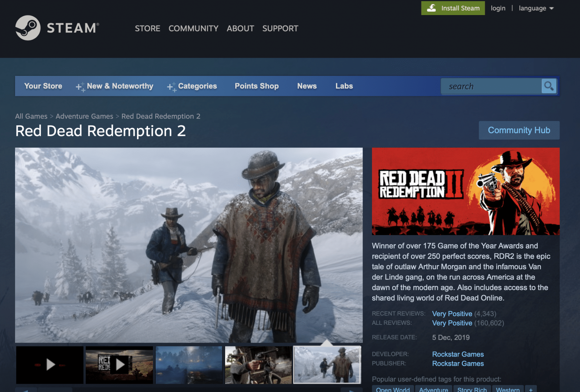Open the Categories menu

coord(197,86)
